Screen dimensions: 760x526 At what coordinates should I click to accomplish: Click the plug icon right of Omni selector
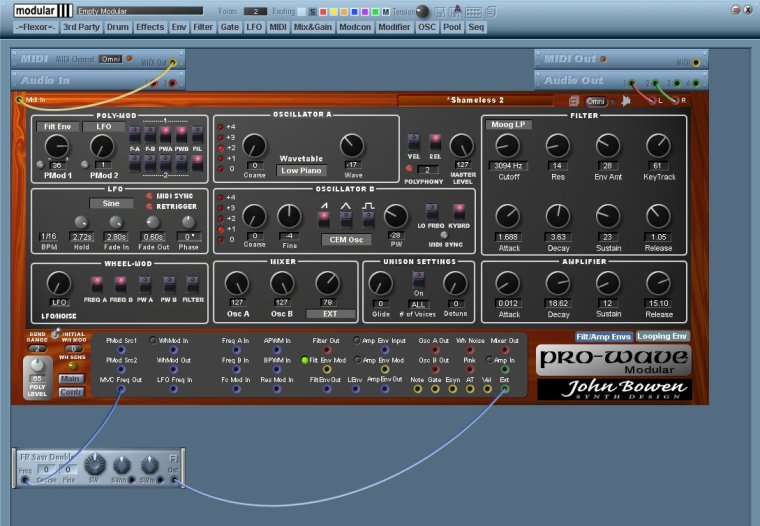click(x=625, y=101)
